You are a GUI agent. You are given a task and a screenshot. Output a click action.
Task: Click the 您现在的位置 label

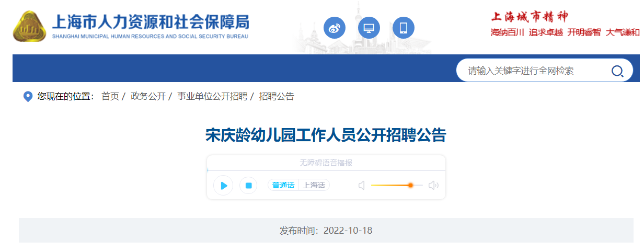65,96
